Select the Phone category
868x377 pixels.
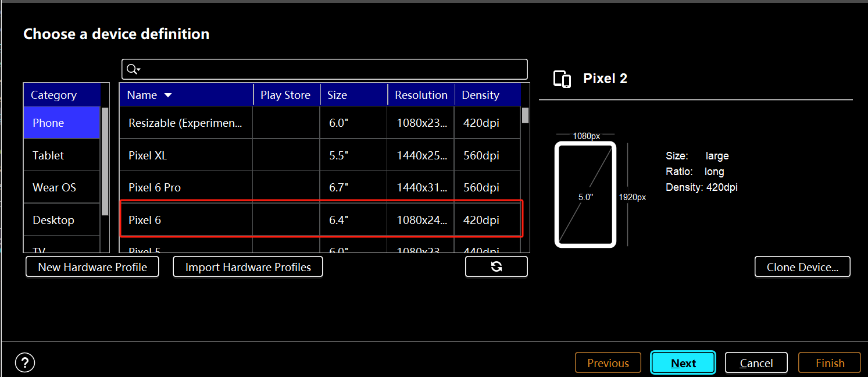(x=62, y=123)
